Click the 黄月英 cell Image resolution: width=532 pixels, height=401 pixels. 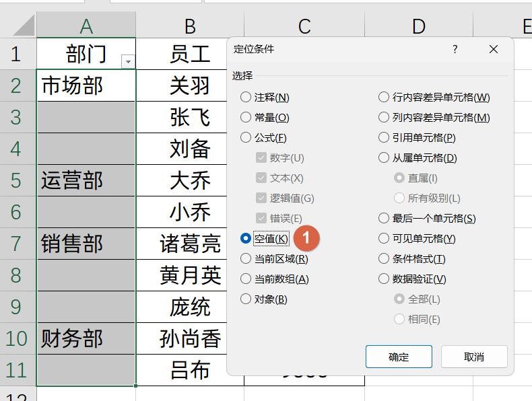click(x=182, y=275)
